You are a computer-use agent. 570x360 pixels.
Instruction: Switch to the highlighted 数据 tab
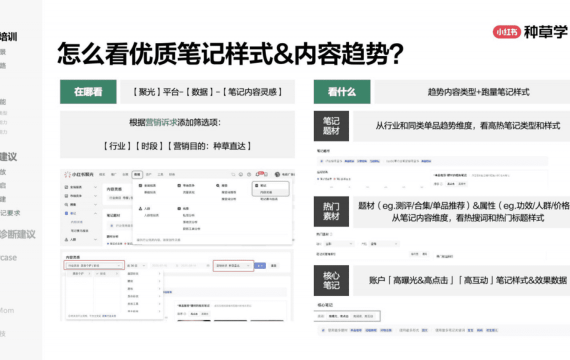pos(137,175)
